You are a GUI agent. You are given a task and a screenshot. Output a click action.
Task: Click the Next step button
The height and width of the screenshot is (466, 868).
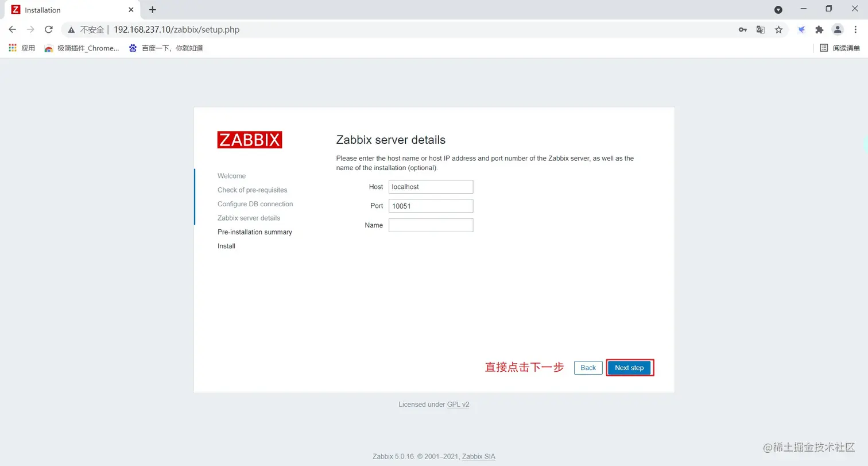(x=630, y=368)
